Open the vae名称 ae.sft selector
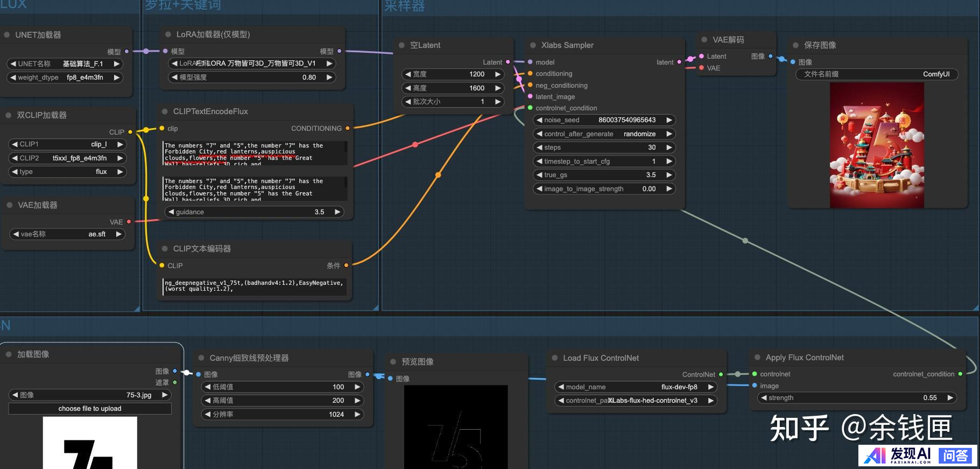The image size is (980, 469). 67,234
